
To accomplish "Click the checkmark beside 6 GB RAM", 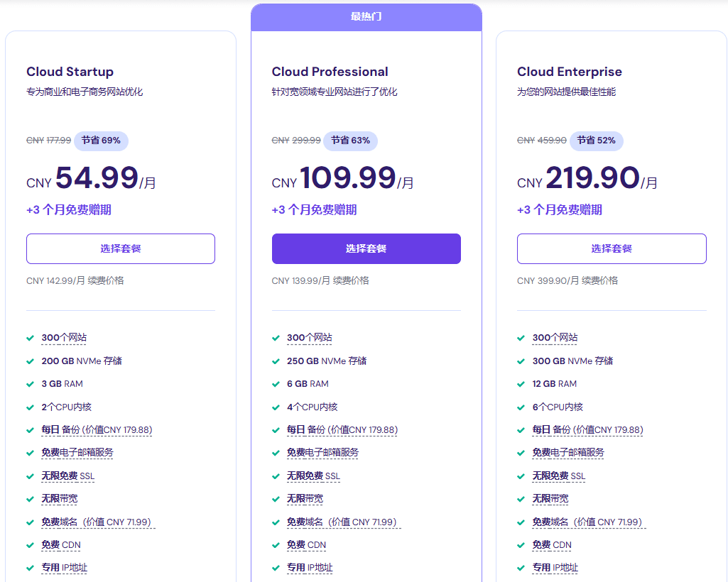I will (x=276, y=384).
